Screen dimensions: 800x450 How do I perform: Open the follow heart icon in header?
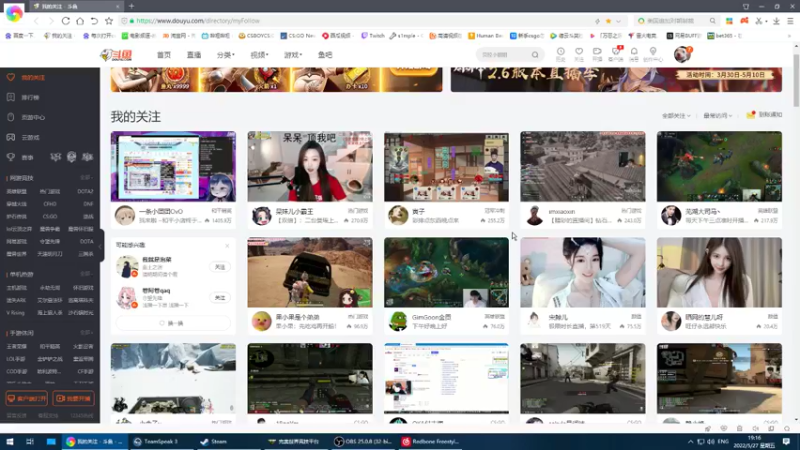[579, 54]
